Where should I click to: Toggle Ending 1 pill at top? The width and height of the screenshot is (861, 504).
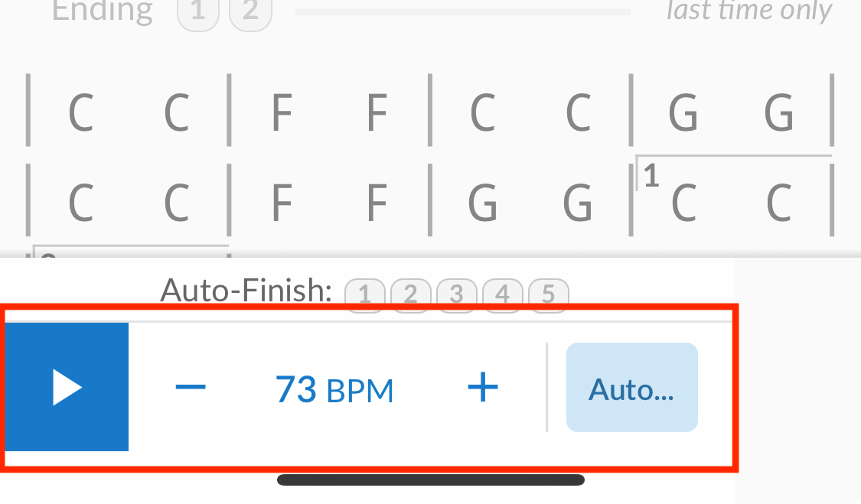tap(198, 11)
